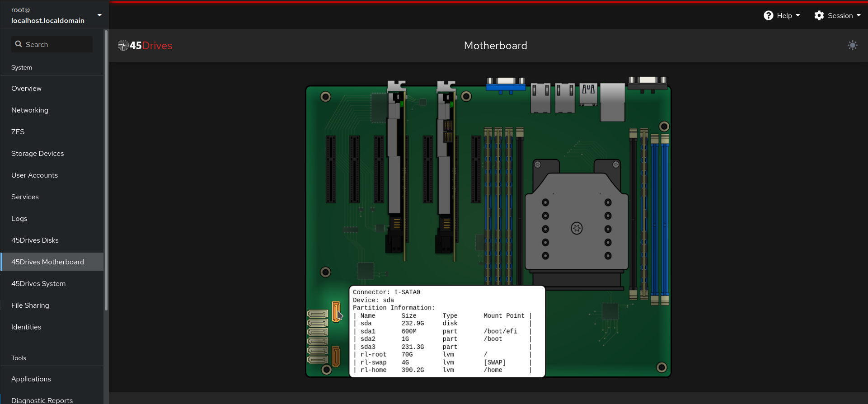Click the CPU heatsink on the motherboard
Viewport: 868px width, 404px height.
pos(577,225)
